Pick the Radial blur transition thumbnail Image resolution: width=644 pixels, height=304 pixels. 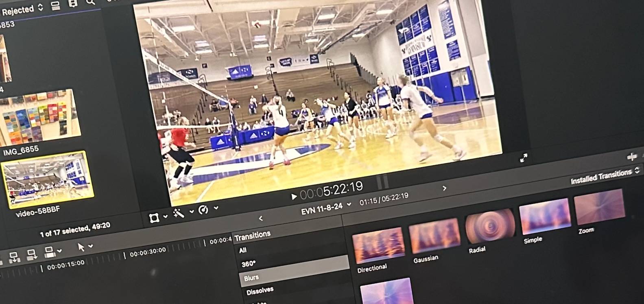[x=490, y=226]
